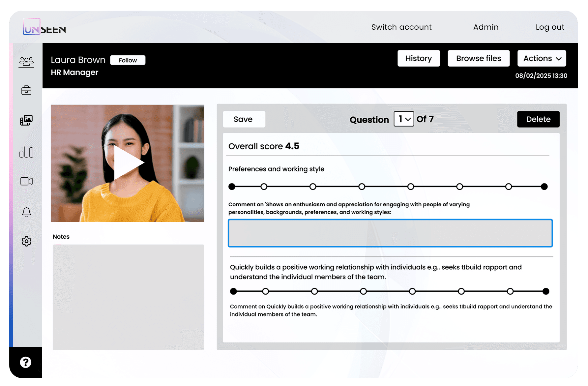
Task: Select the maximum rating dot for working style
Action: click(544, 187)
